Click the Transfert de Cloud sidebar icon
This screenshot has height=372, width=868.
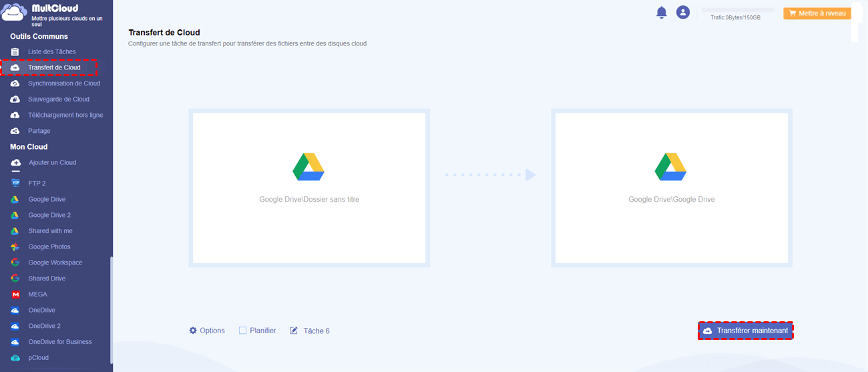[15, 67]
